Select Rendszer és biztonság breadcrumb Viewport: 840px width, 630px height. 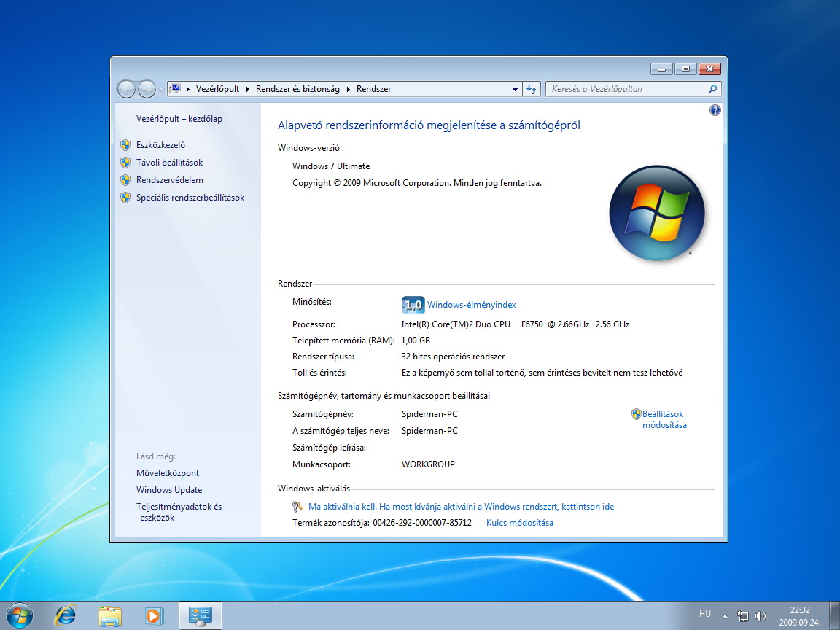[x=297, y=89]
